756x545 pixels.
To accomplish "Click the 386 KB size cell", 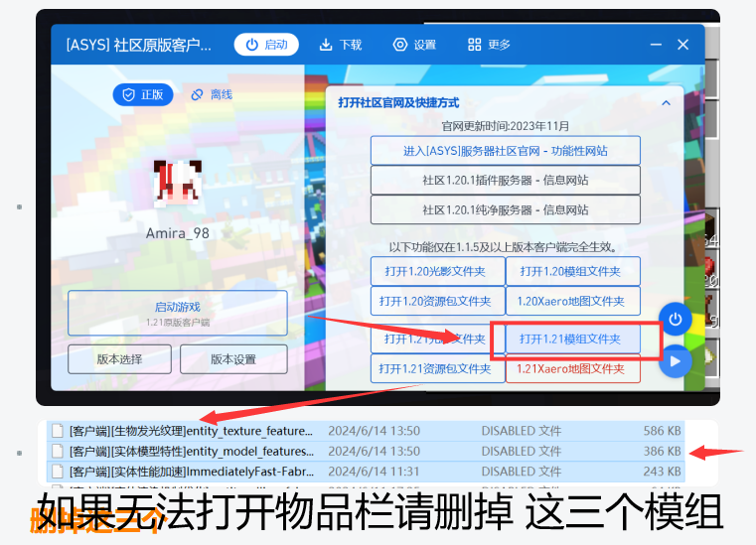I will [662, 451].
